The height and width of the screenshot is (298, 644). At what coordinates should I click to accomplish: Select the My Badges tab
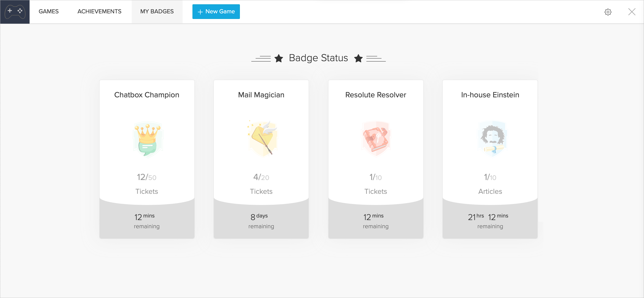pyautogui.click(x=157, y=11)
